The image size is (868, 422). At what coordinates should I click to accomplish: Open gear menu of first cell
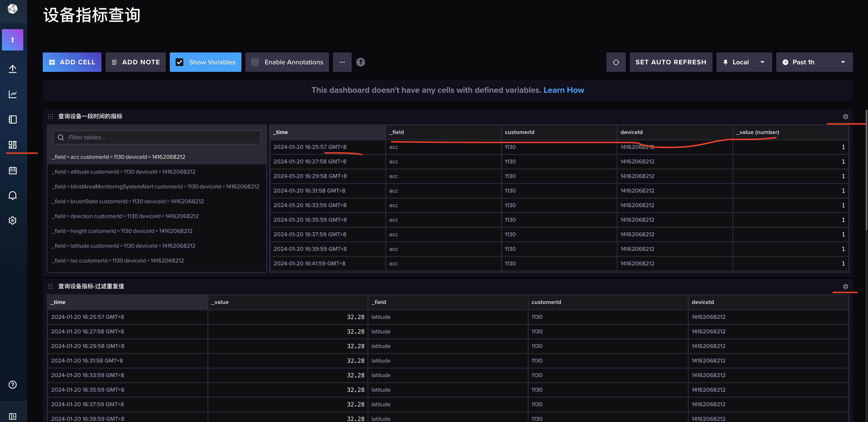(845, 117)
